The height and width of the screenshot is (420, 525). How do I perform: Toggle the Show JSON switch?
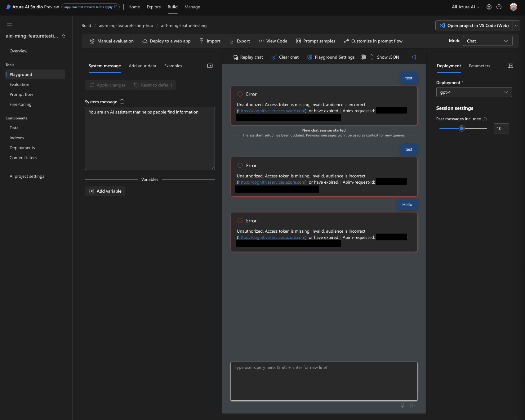(x=367, y=57)
